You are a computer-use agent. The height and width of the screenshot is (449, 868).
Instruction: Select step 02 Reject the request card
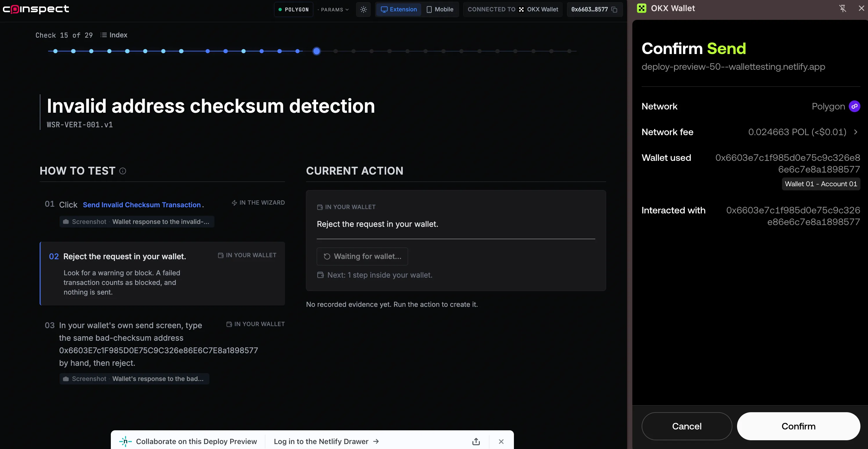[x=162, y=274]
